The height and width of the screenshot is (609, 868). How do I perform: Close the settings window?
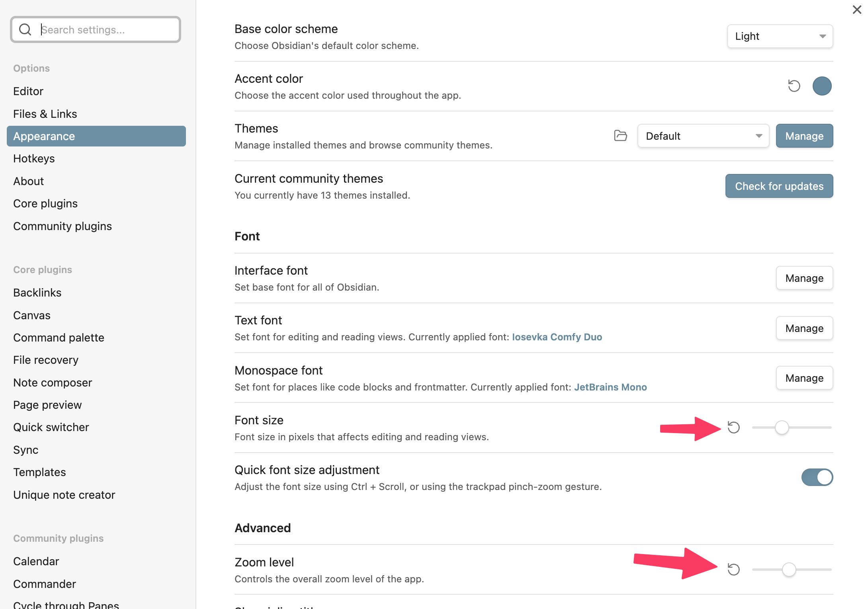tap(857, 10)
